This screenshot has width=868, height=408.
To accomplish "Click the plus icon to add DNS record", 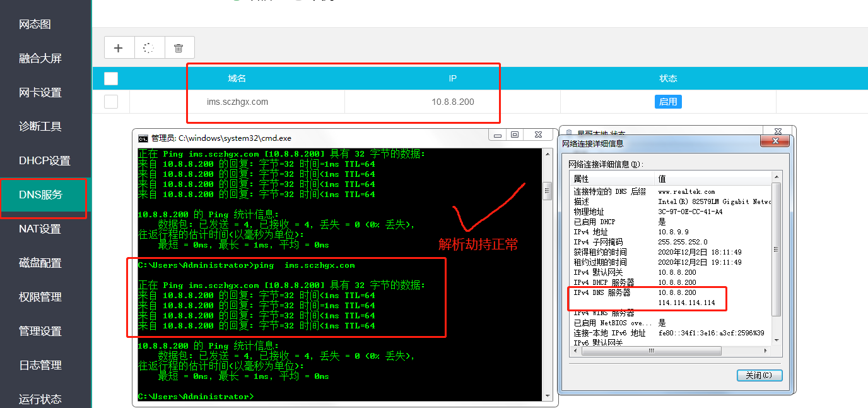I will (x=119, y=48).
